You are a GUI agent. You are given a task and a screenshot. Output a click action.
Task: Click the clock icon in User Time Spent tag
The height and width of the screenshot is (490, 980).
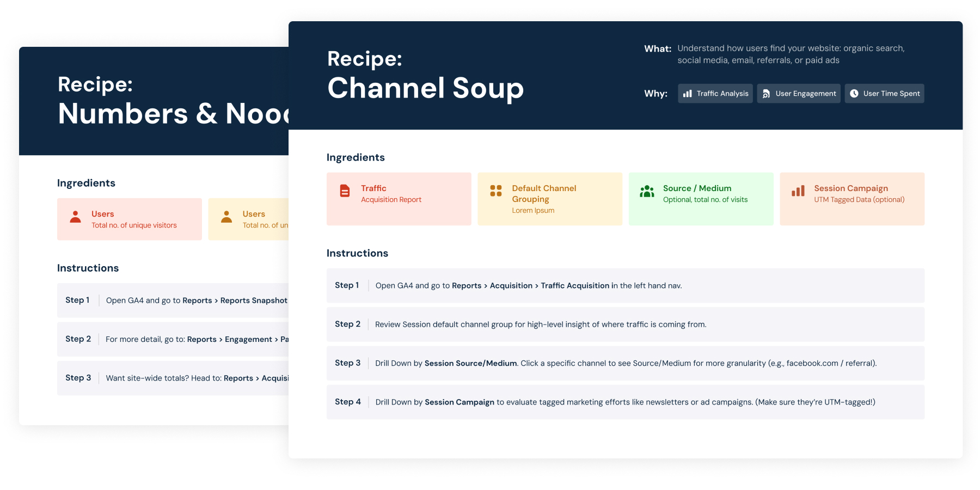(x=854, y=94)
